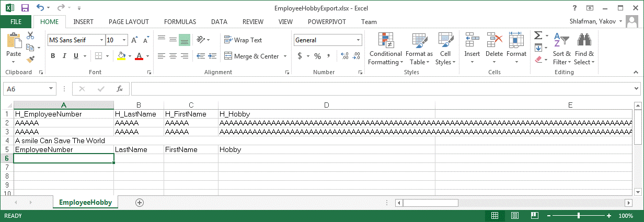644x222 pixels.
Task: Open the PAGE LAYOUT ribbon tab
Action: click(129, 21)
